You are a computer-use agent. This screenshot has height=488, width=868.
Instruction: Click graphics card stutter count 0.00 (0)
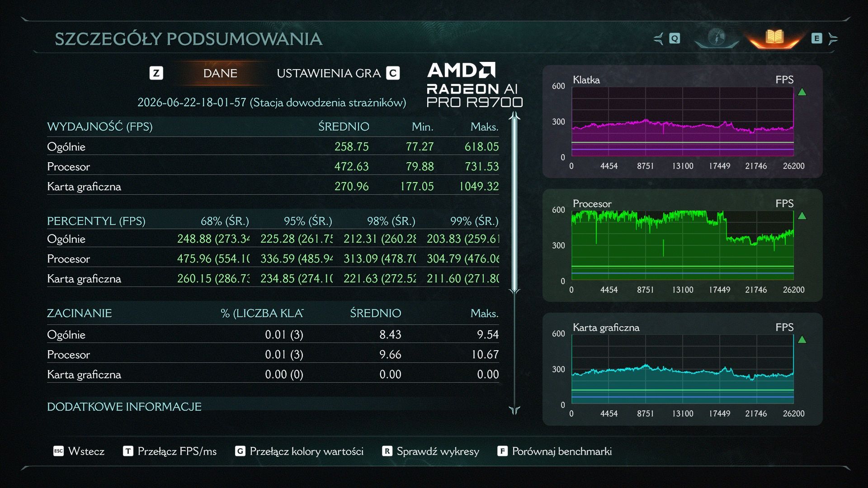coord(284,375)
